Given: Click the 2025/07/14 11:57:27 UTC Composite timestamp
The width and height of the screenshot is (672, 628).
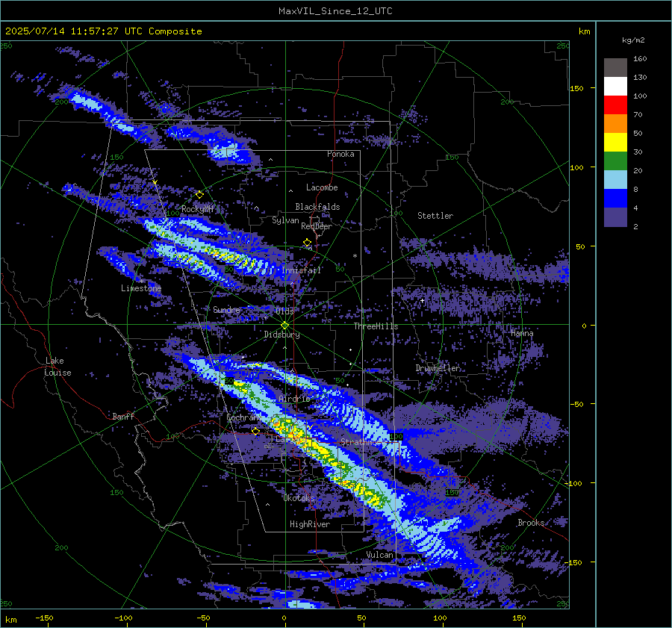Looking at the screenshot, I should 103,31.
